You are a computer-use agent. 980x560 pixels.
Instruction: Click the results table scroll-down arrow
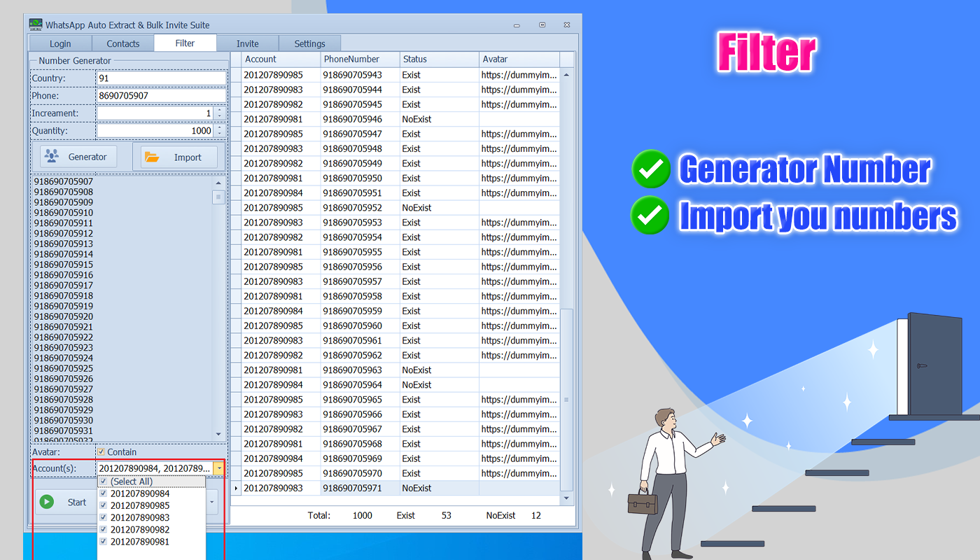pos(566,498)
